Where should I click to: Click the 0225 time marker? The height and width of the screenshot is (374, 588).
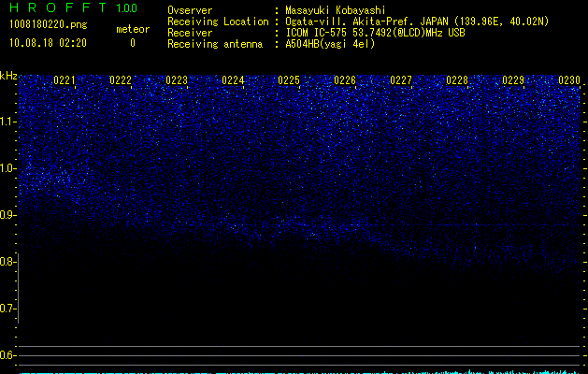[x=289, y=80]
